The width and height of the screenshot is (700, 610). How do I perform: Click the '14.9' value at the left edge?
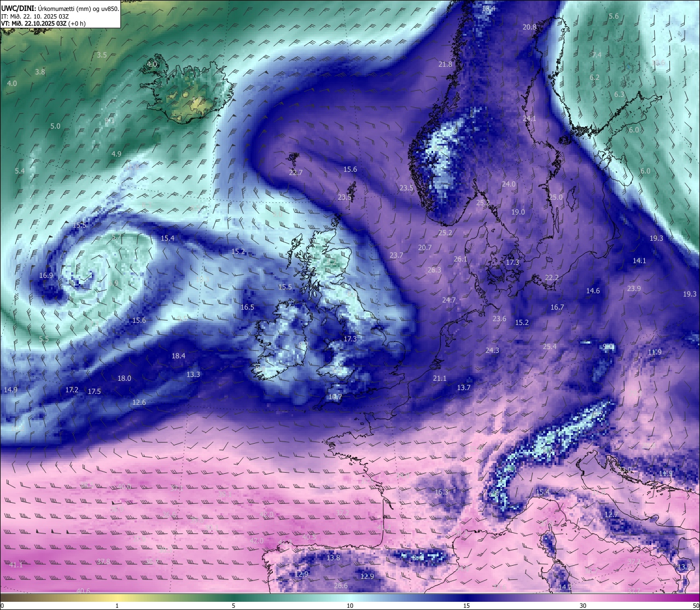10,390
